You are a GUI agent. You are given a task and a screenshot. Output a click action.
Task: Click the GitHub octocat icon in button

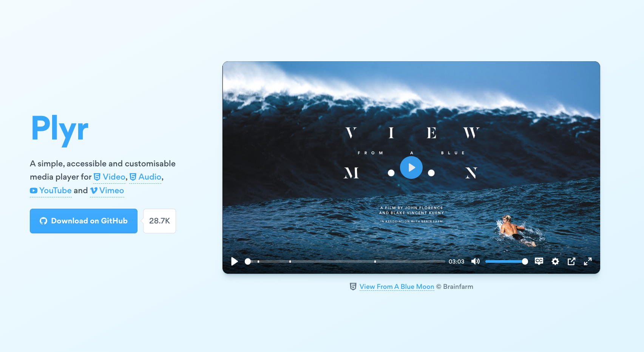pyautogui.click(x=43, y=221)
